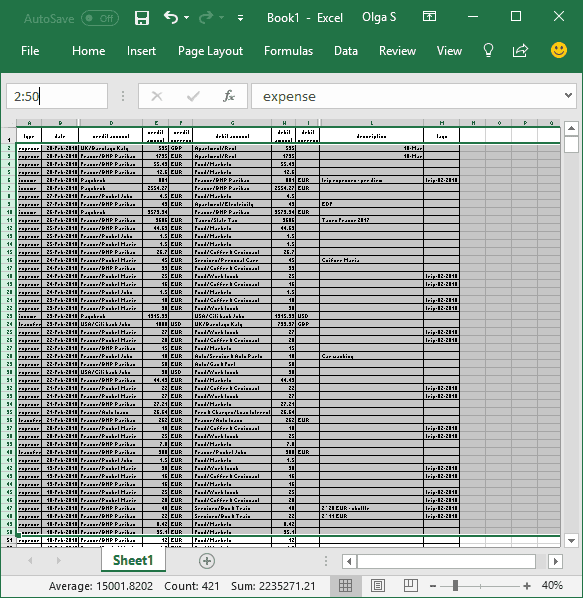
Task: Click the zoom out minus button
Action: [x=432, y=586]
